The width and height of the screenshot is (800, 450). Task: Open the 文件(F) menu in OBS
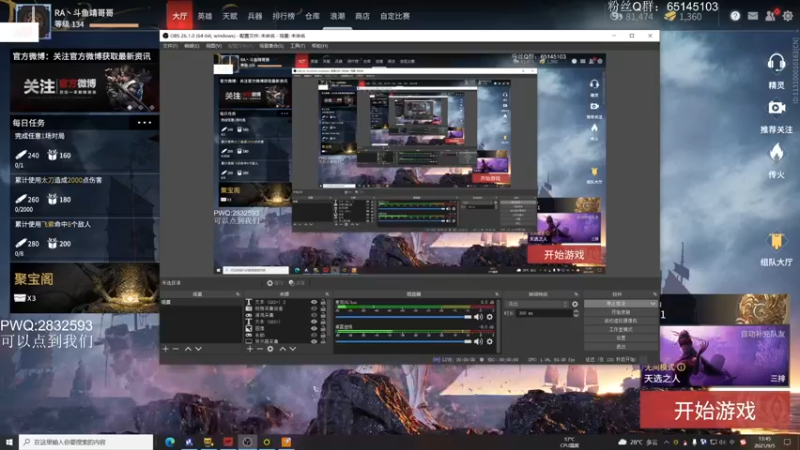pyautogui.click(x=170, y=46)
